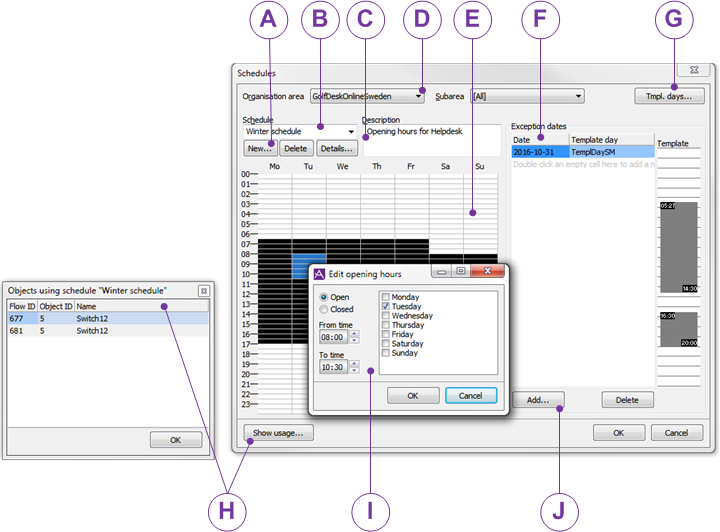720x532 pixels.
Task: Click the Tmpl. days... button
Action: [x=670, y=97]
